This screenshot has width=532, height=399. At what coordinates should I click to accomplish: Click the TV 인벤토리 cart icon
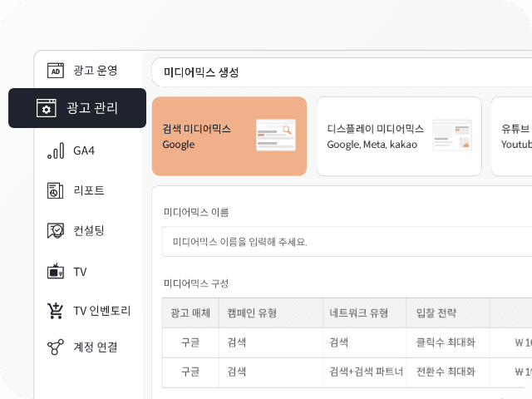[56, 311]
